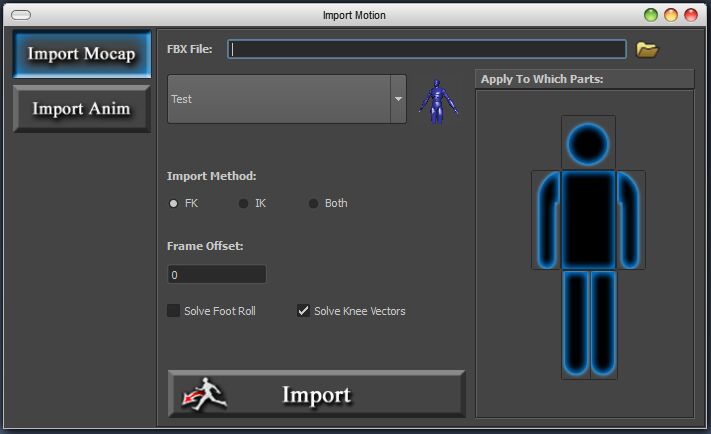Select the left-side leg of the figure
The height and width of the screenshot is (434, 711).
coord(575,325)
